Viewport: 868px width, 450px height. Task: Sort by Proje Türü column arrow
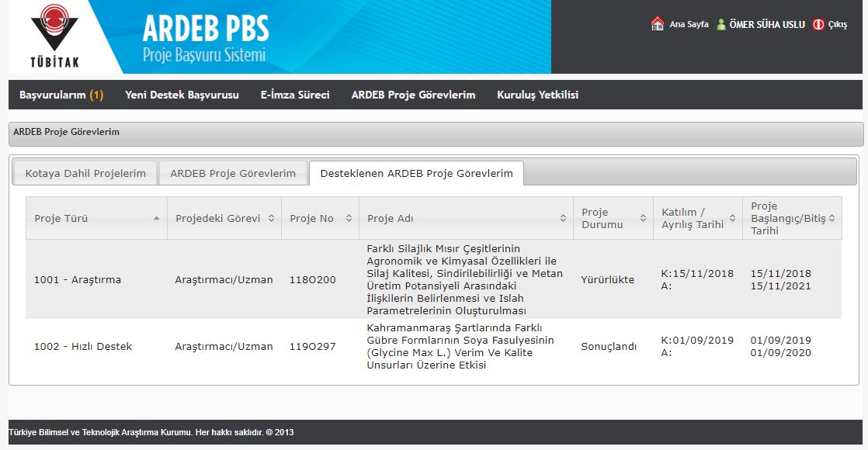pyautogui.click(x=157, y=218)
